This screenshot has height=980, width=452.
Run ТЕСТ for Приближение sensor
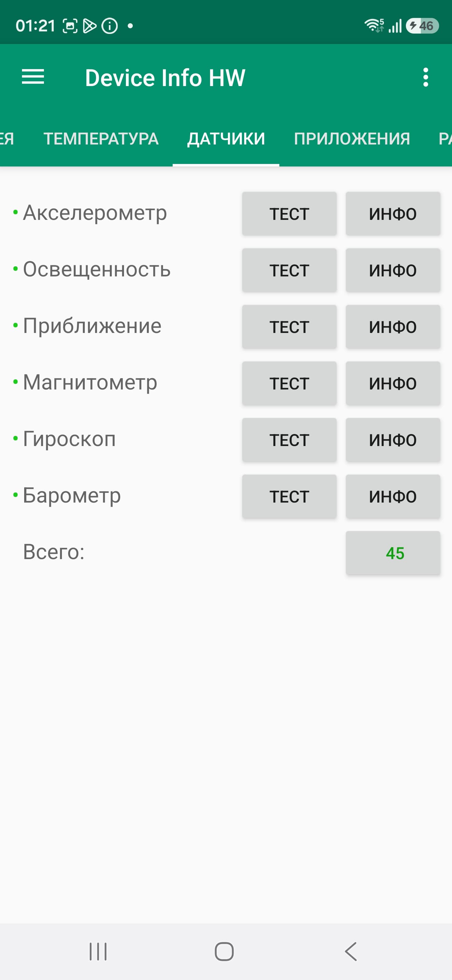(x=289, y=327)
